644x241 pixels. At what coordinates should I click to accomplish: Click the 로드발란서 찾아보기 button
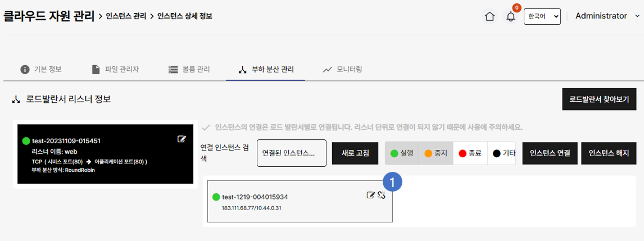coord(599,99)
